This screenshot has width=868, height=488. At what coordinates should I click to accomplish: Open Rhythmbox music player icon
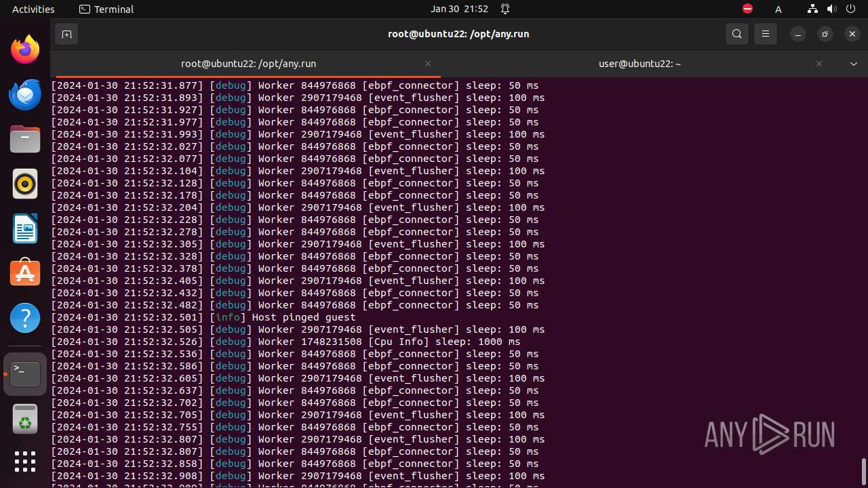(25, 184)
